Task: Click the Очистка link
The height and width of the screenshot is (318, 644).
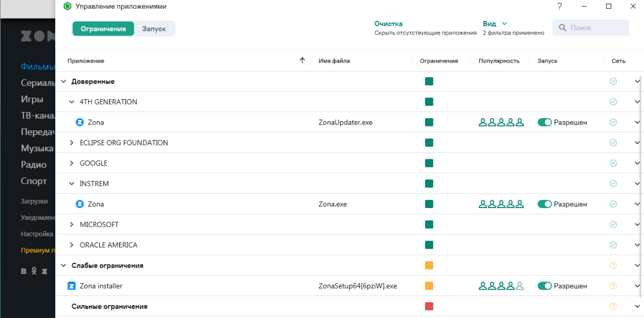Action: (388, 24)
